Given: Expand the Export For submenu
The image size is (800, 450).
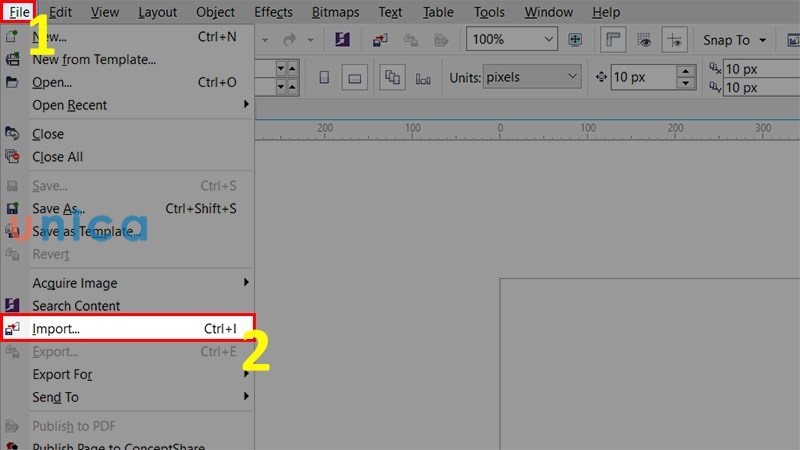Looking at the screenshot, I should point(128,374).
